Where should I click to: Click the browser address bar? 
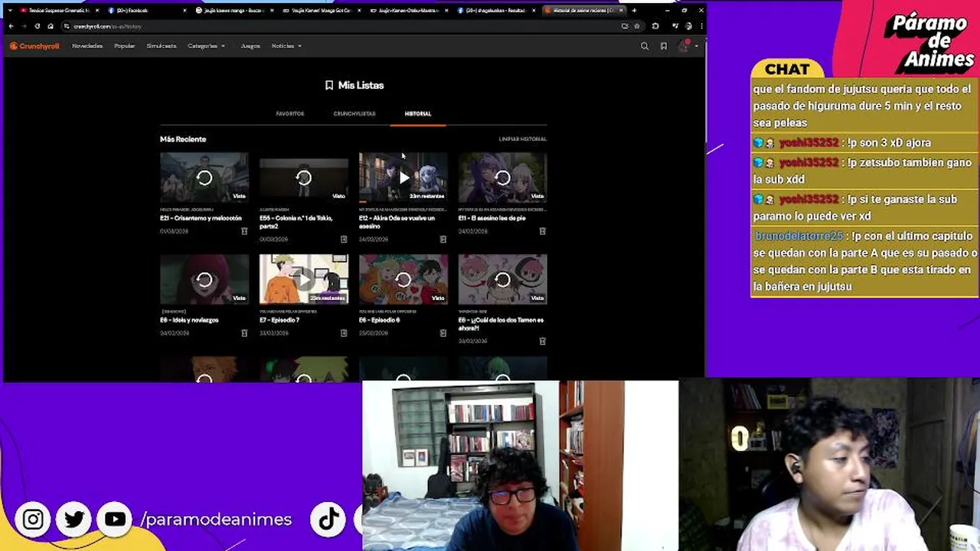[x=345, y=26]
